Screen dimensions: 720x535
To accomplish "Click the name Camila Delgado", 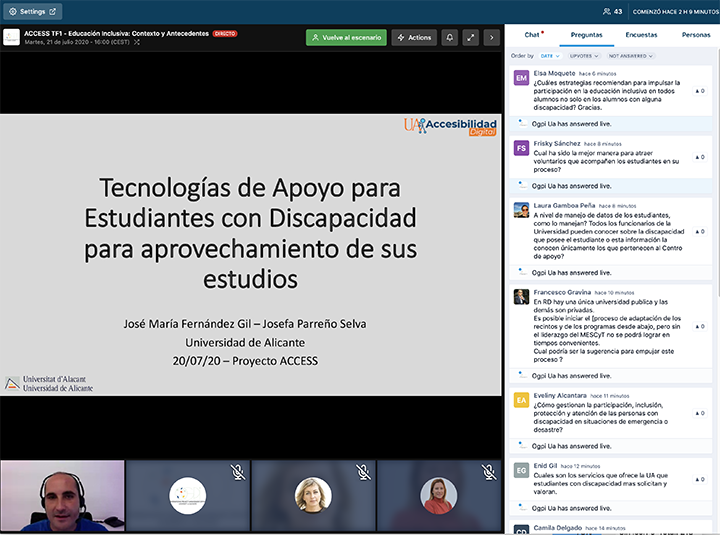I will tap(557, 528).
